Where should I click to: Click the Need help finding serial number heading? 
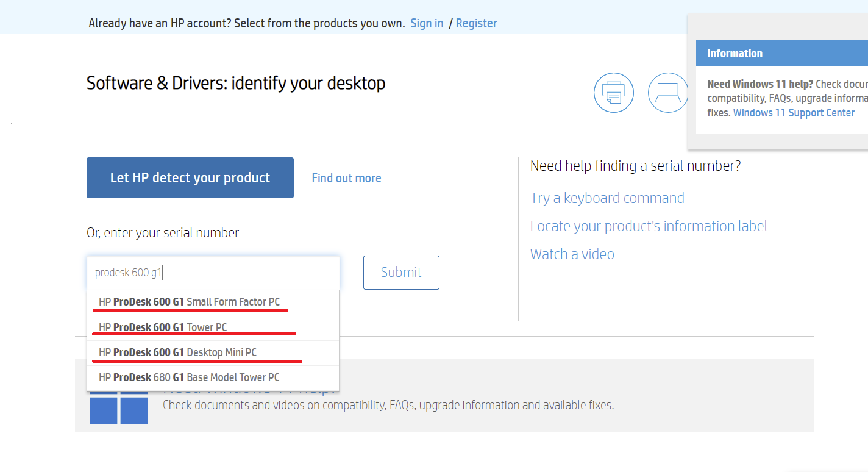pyautogui.click(x=635, y=166)
